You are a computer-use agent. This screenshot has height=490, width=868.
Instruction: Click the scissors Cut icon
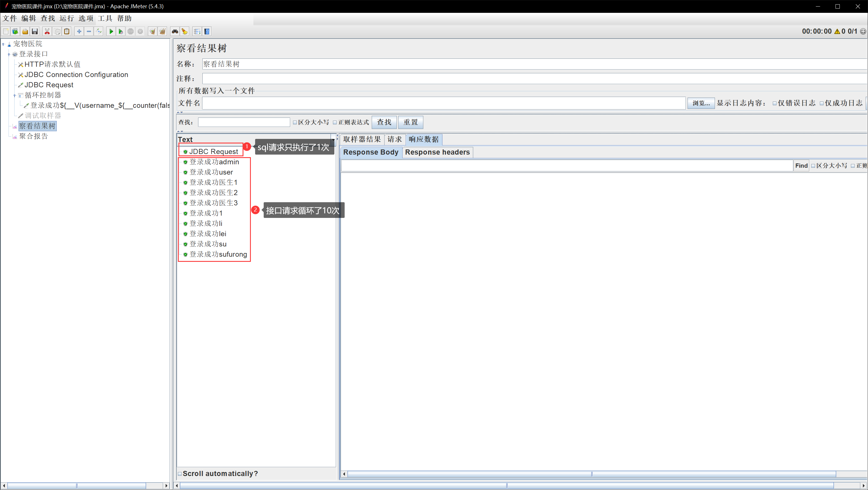[47, 31]
